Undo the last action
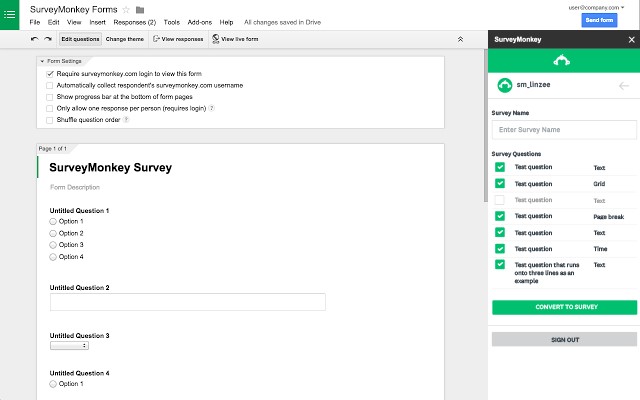 pos(35,39)
